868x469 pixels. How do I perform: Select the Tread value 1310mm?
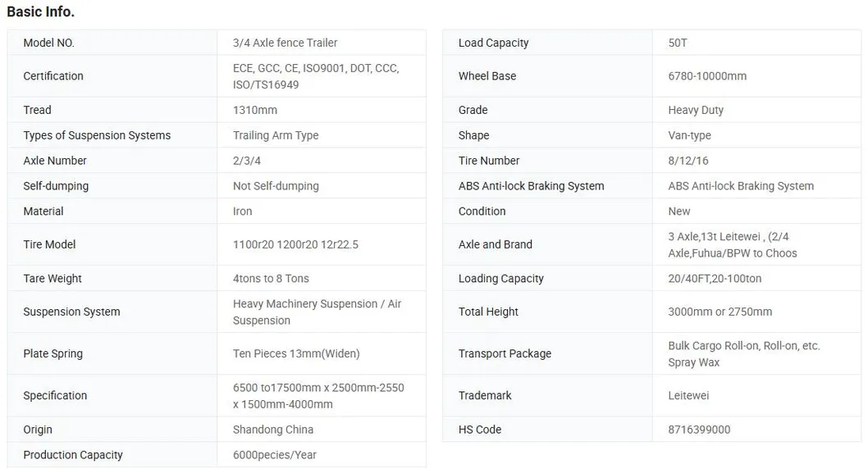pyautogui.click(x=255, y=110)
